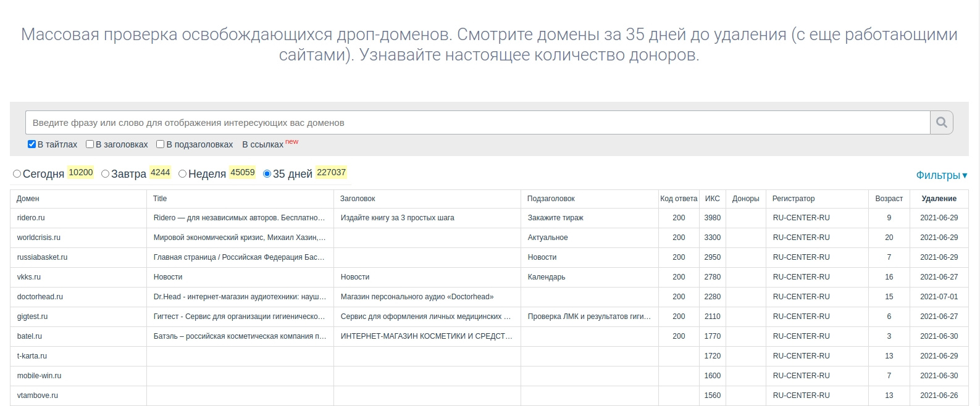
Task: Choose the "Завтра" period radio button
Action: coord(106,174)
